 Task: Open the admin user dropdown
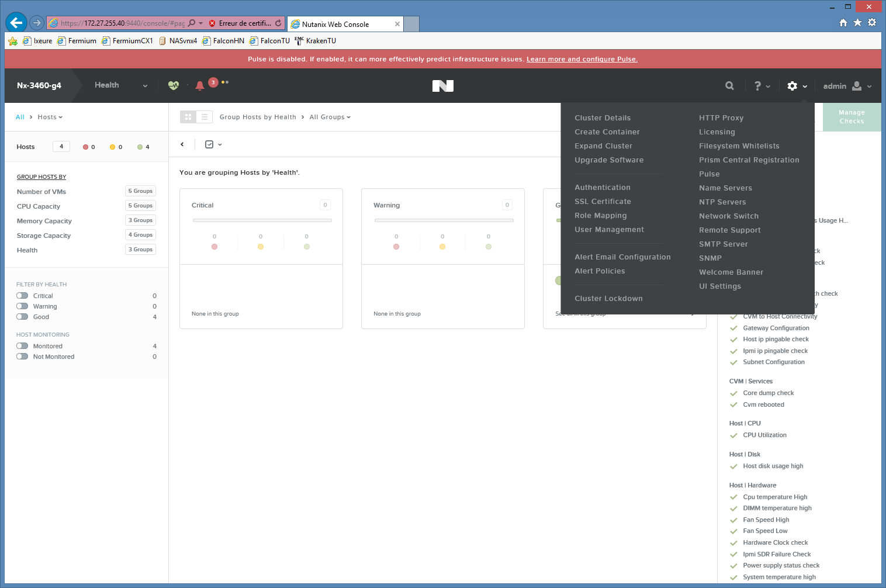coord(847,86)
